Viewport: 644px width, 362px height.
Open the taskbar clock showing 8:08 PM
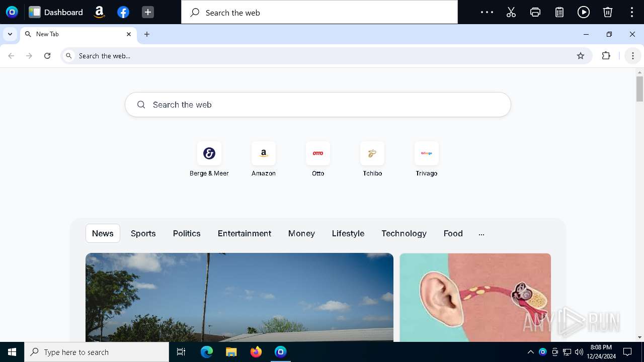(x=601, y=352)
